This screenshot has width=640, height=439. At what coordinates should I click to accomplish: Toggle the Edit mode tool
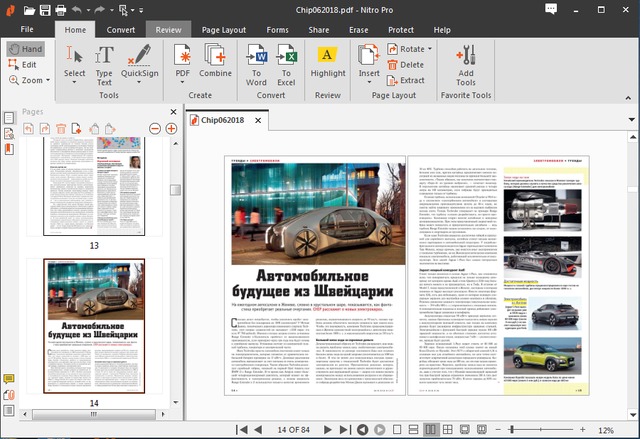(x=24, y=64)
